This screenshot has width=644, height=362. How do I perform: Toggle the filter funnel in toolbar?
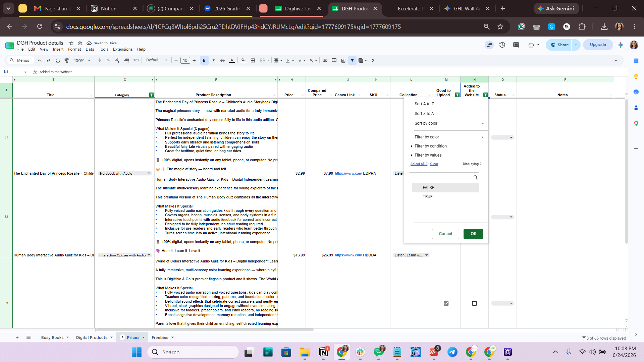352,61
